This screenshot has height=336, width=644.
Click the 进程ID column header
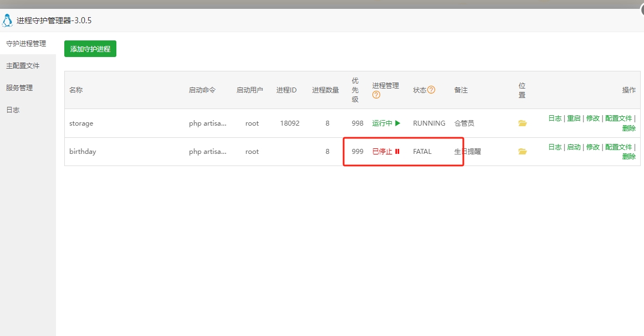287,90
